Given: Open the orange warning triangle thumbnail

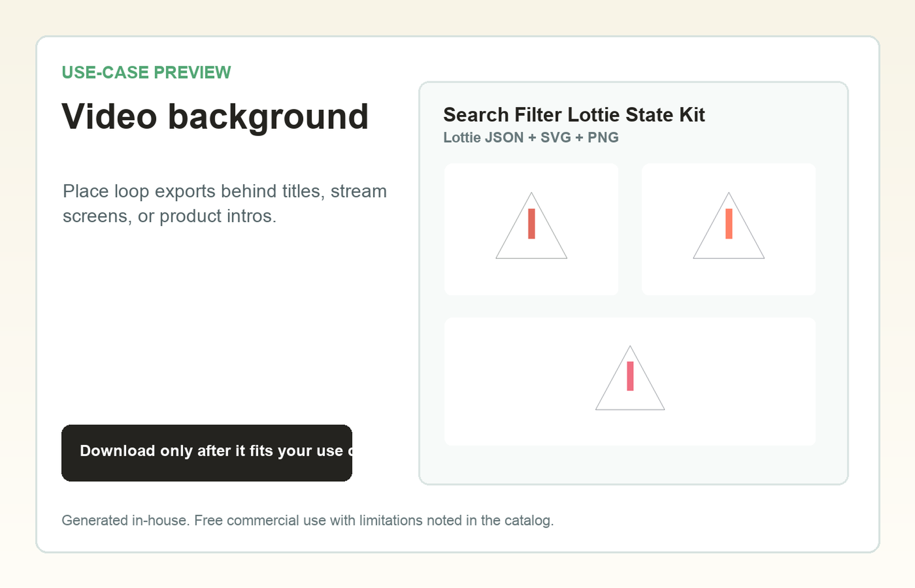Looking at the screenshot, I should coord(729,229).
